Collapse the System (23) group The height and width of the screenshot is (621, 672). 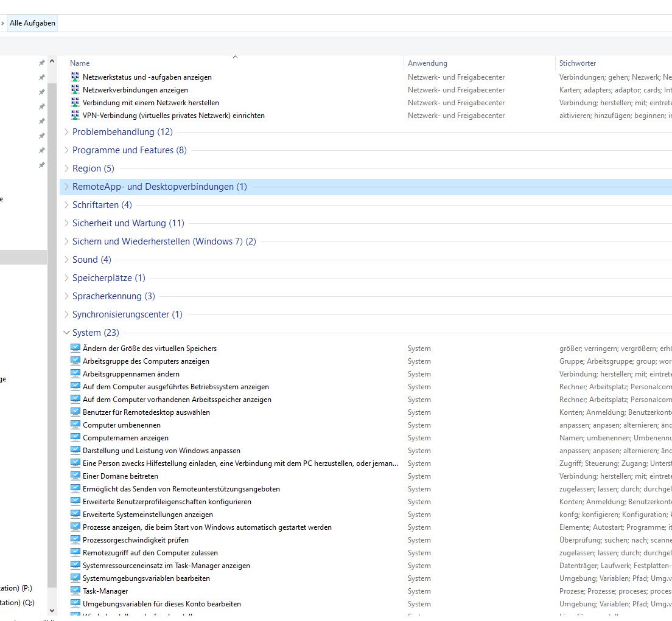[66, 332]
